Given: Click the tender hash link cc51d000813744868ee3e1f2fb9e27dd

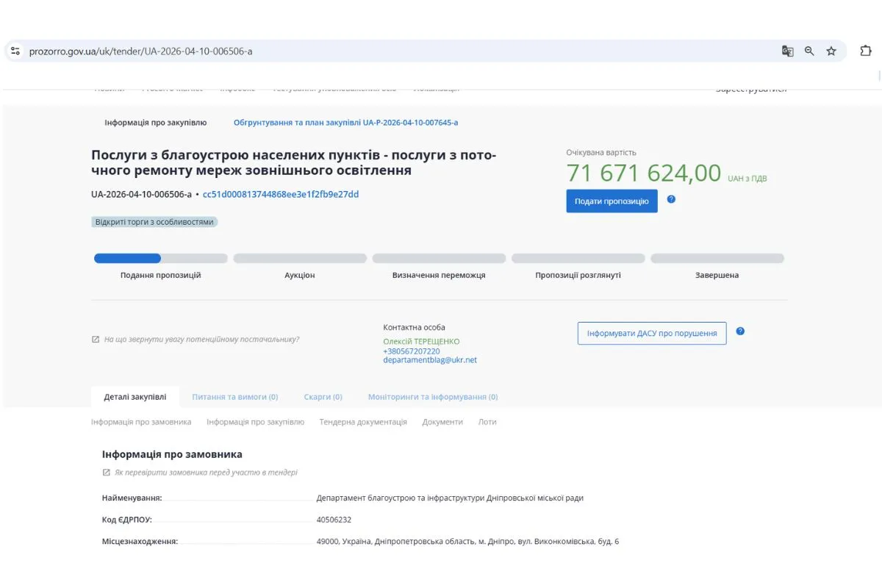Looking at the screenshot, I should [282, 195].
